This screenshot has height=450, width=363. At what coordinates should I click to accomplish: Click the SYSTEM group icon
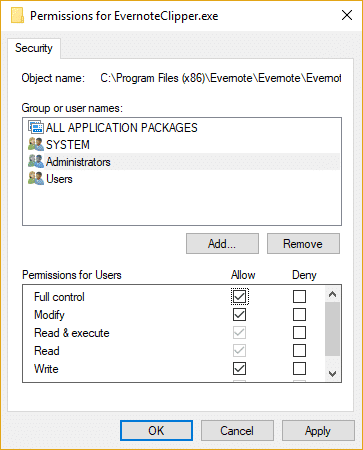click(36, 144)
